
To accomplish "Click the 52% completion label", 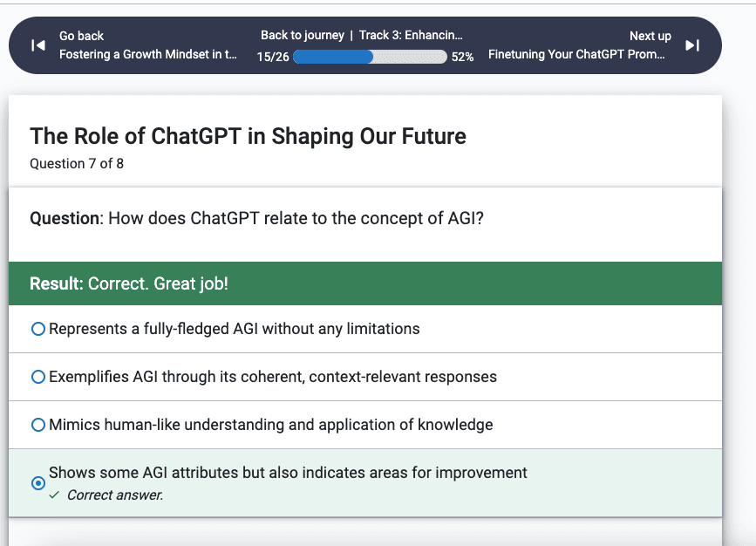I will pyautogui.click(x=462, y=57).
